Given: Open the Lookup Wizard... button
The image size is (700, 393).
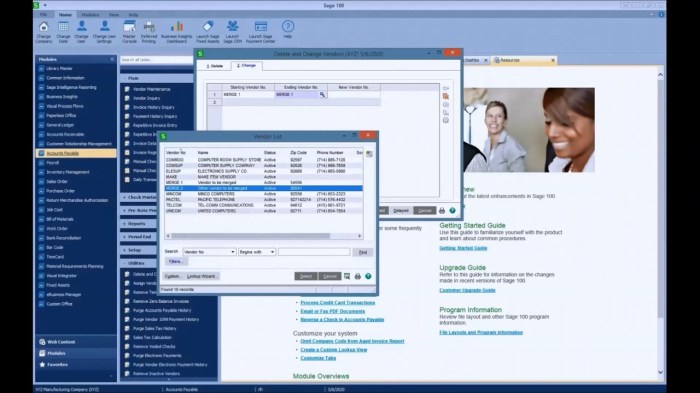Looking at the screenshot, I should (x=201, y=276).
